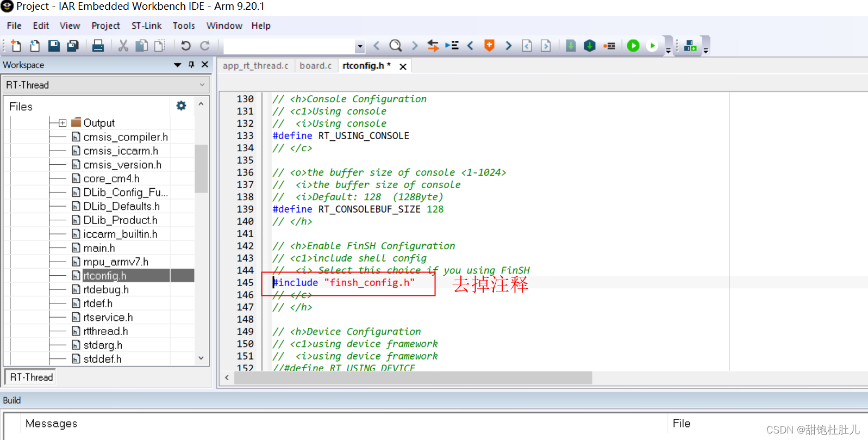The height and width of the screenshot is (440, 868).
Task: Open the Workspace panel options arrow
Action: click(177, 65)
